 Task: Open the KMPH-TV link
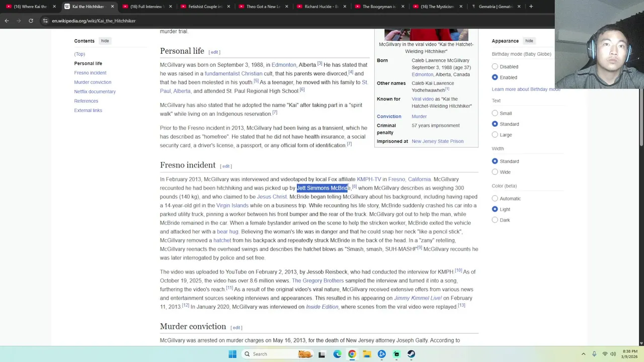[369, 179]
